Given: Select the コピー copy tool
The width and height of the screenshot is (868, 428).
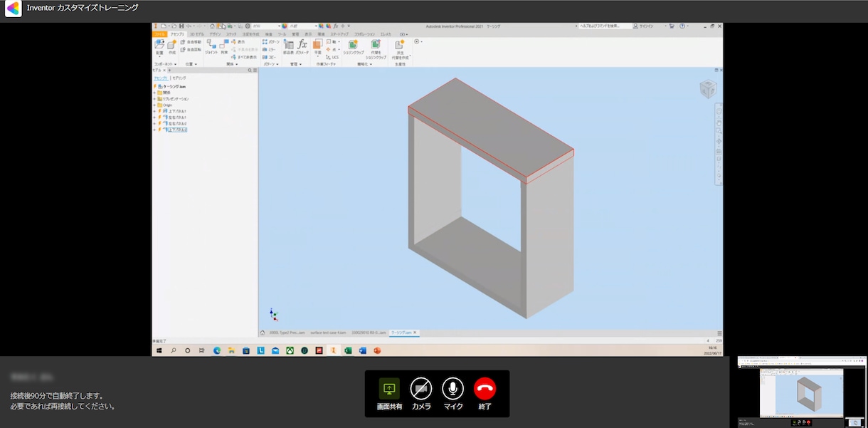Looking at the screenshot, I should (x=270, y=57).
